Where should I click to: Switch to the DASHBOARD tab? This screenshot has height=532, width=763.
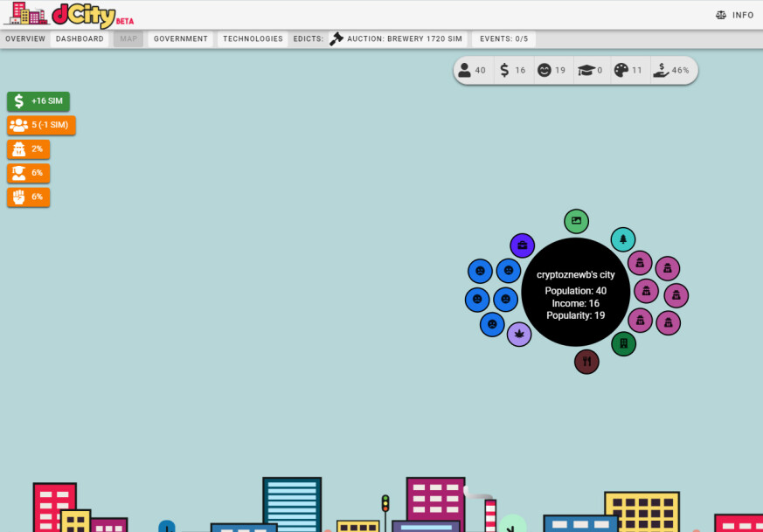(80, 39)
